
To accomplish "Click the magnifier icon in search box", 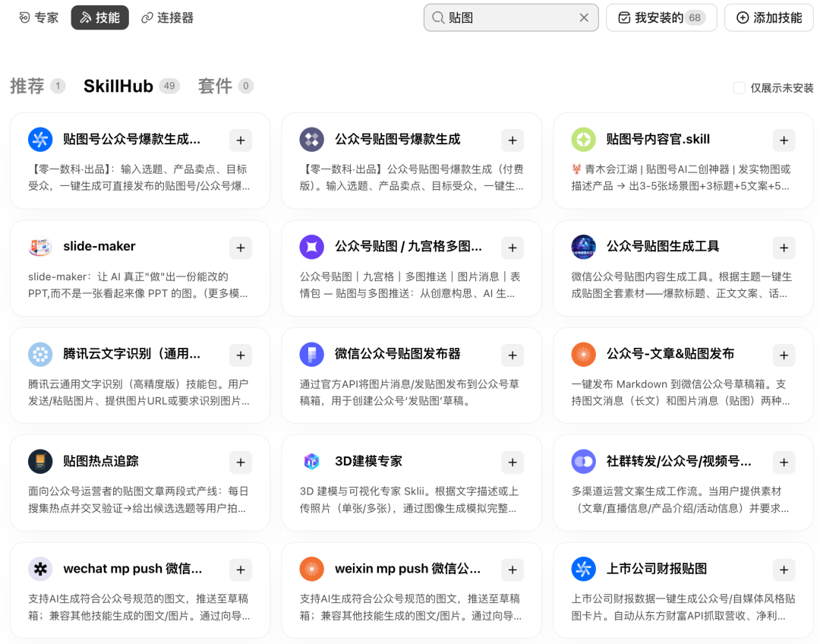I will [x=438, y=17].
